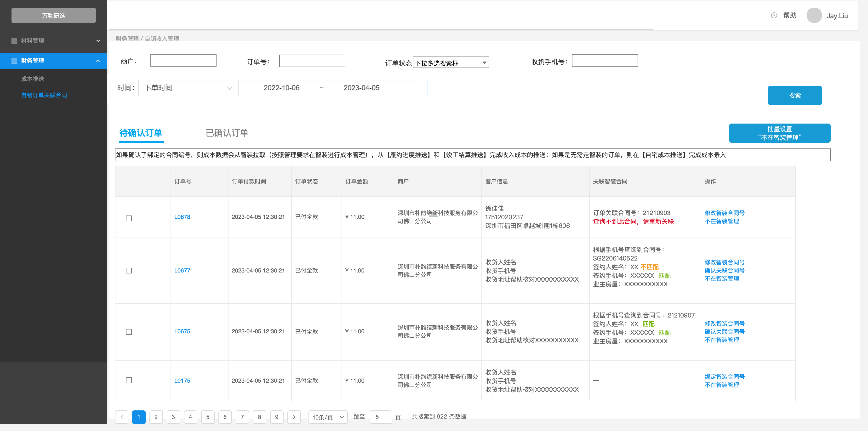This screenshot has width=868, height=431.
Task: Click the 材料管理 square menu icon
Action: (x=14, y=40)
